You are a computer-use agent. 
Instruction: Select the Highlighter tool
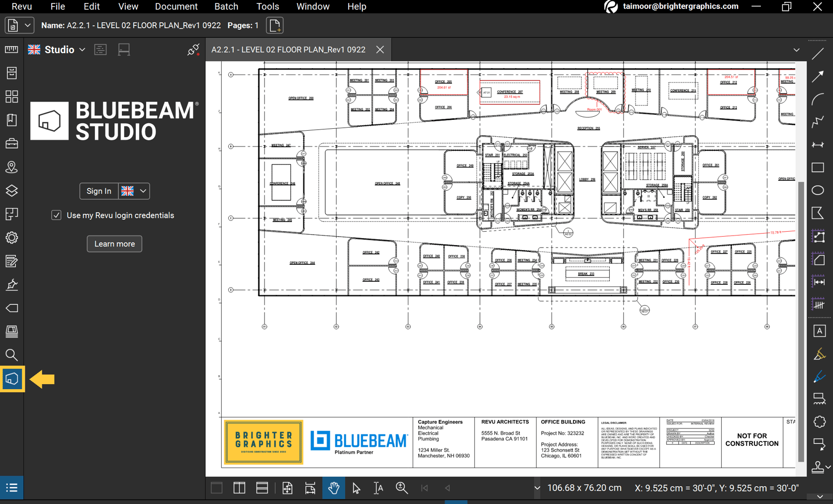(818, 354)
